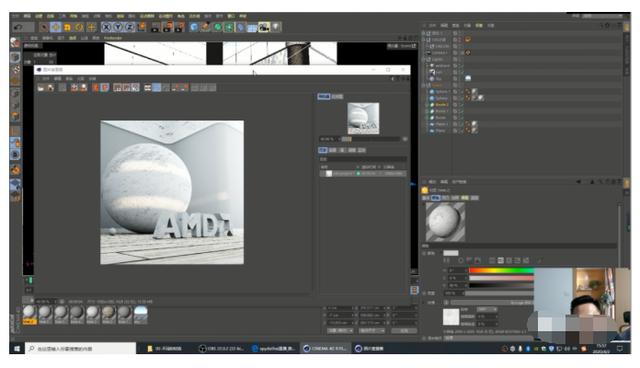Viewport: 640px width, 368px height.
Task: Click the Render to Picture Viewer icon
Action: tap(167, 27)
